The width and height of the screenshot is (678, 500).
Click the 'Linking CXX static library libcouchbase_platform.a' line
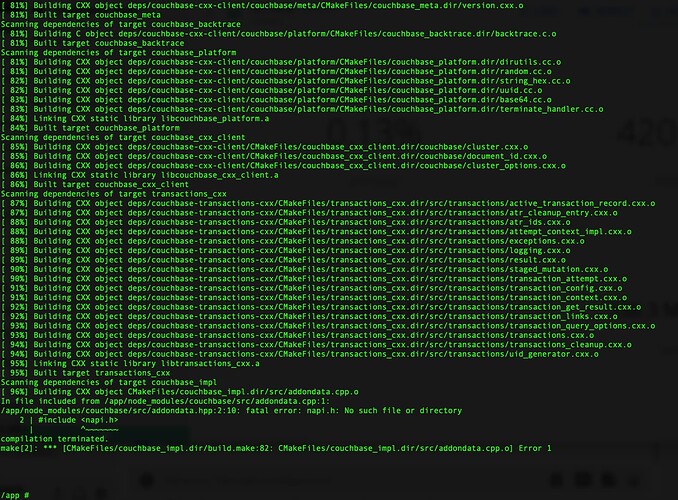pyautogui.click(x=134, y=119)
